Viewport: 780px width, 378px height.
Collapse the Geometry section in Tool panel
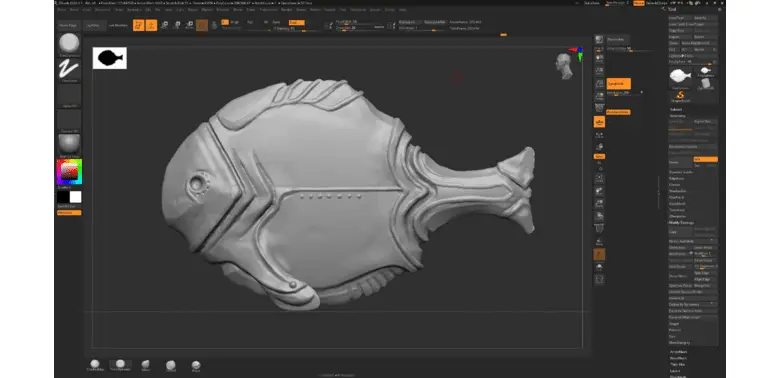(677, 115)
